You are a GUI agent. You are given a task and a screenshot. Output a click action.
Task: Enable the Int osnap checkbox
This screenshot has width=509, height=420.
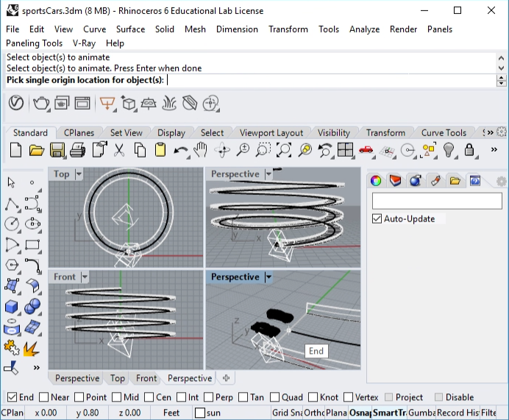coord(182,397)
